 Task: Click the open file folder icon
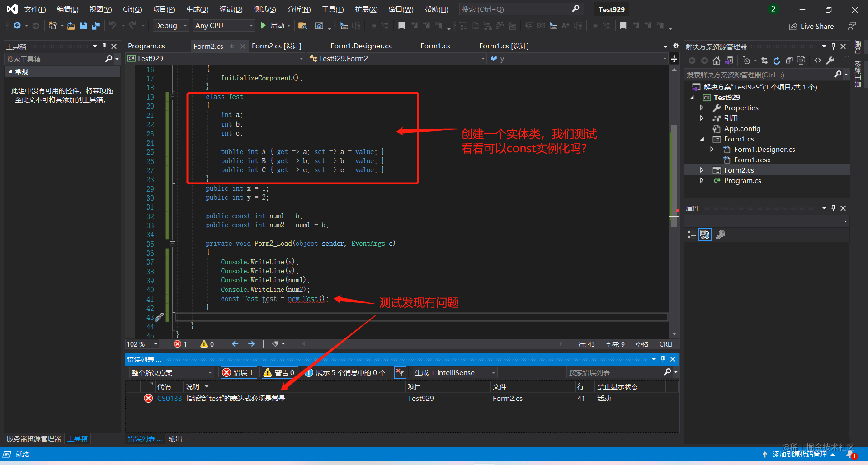(71, 26)
